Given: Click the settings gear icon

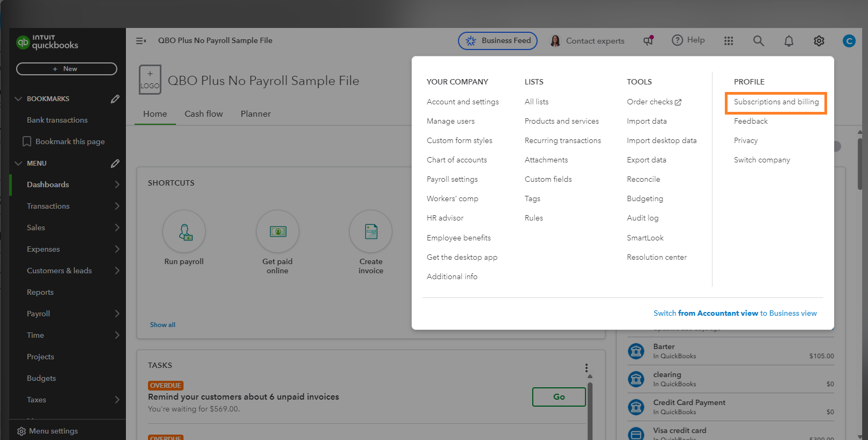Looking at the screenshot, I should pyautogui.click(x=819, y=41).
